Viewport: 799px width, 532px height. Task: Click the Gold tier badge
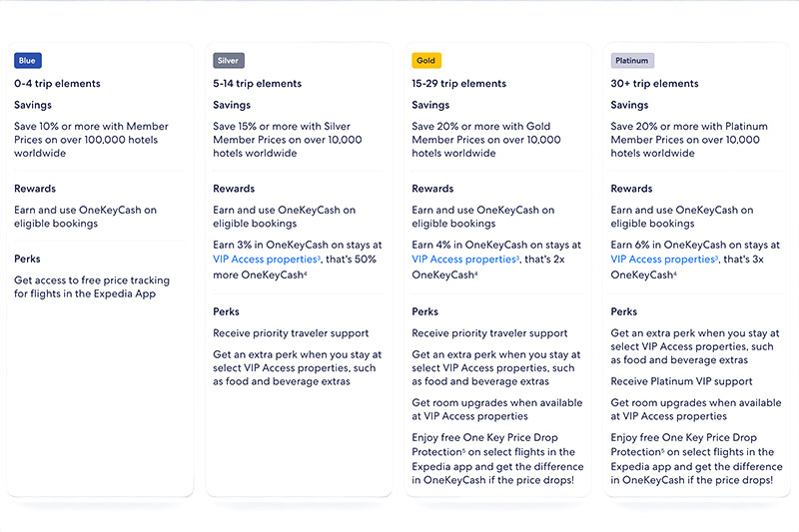[x=426, y=61]
